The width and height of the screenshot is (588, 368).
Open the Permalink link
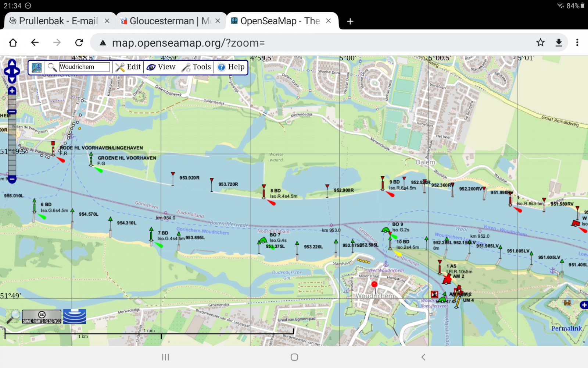(x=566, y=329)
